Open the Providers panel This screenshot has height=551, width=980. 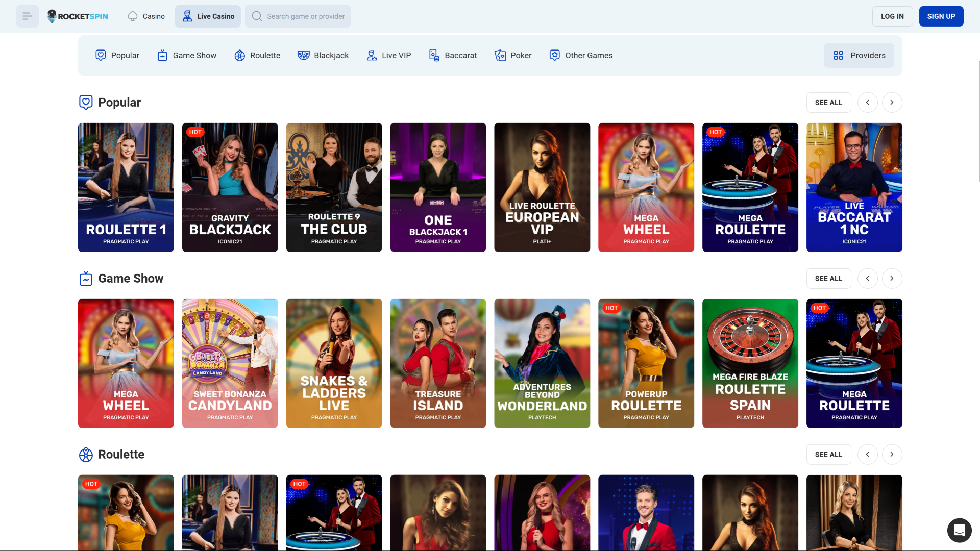pyautogui.click(x=859, y=55)
